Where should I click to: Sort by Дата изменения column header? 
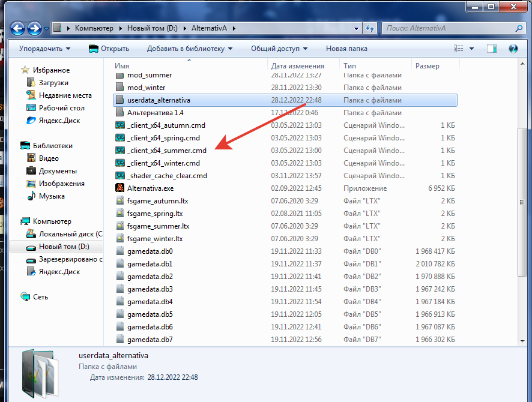tap(297, 66)
